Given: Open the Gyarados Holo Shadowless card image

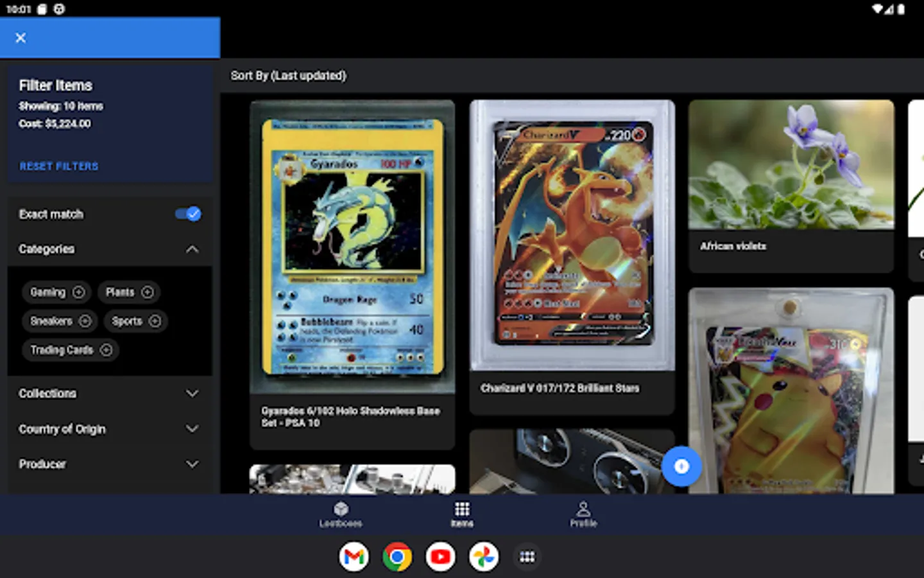Looking at the screenshot, I should coord(352,247).
